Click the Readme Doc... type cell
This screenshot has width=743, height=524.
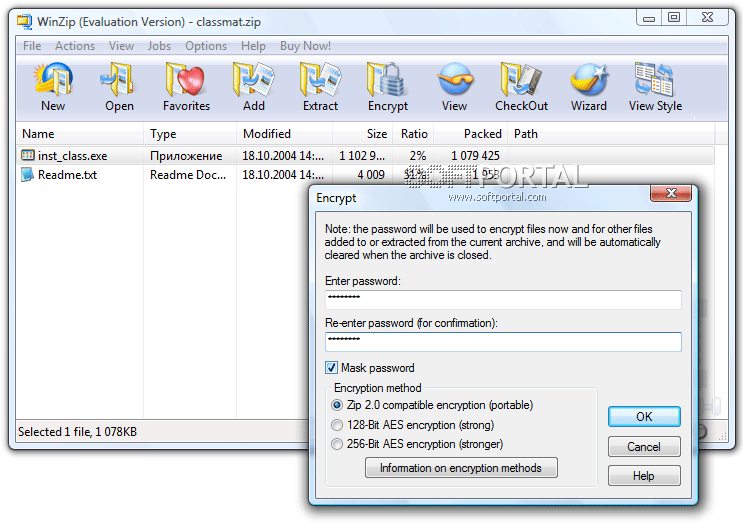tap(188, 175)
